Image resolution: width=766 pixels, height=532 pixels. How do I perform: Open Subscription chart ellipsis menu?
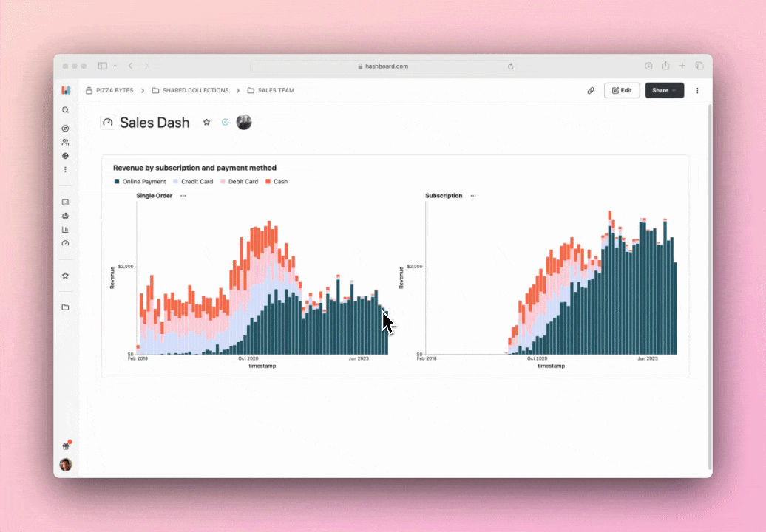[x=473, y=196]
